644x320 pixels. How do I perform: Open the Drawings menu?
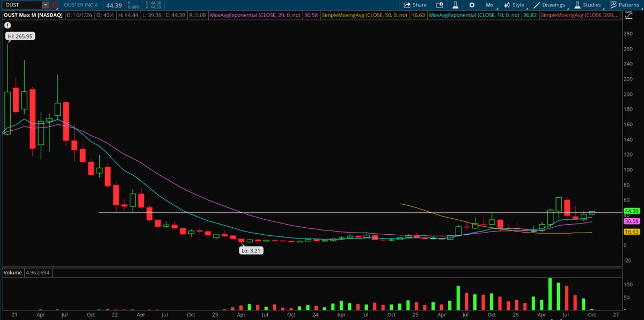pyautogui.click(x=550, y=5)
